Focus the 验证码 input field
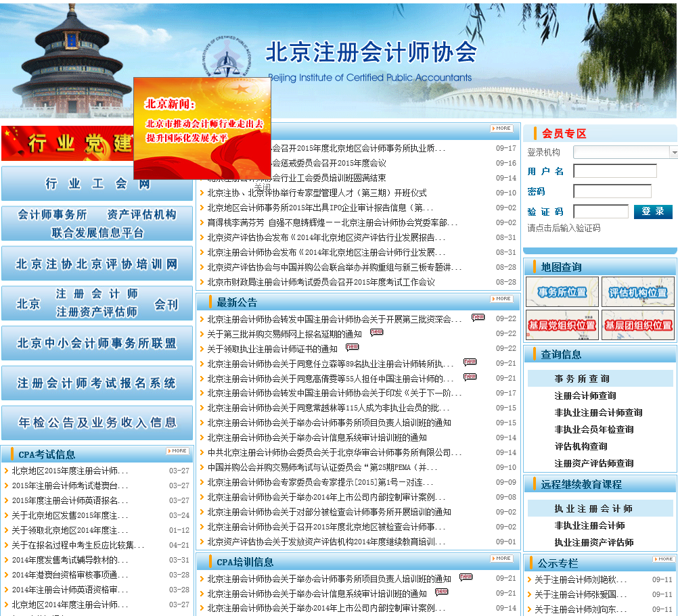 [601, 211]
